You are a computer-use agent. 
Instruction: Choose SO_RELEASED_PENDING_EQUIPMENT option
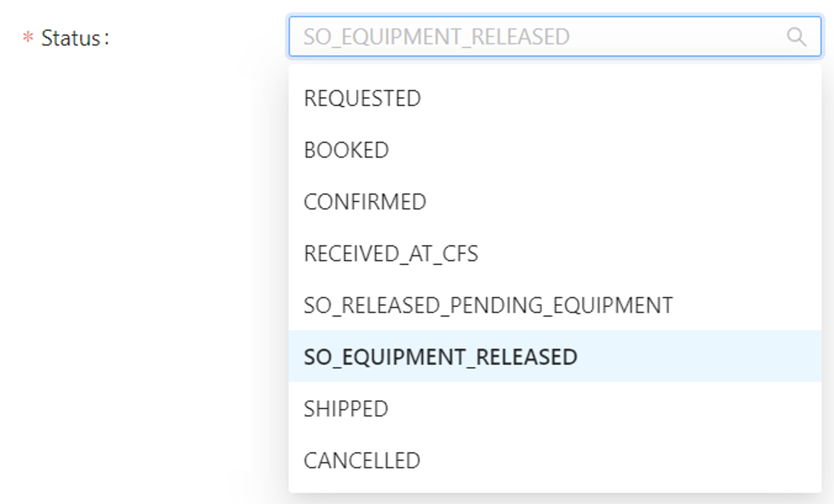487,305
